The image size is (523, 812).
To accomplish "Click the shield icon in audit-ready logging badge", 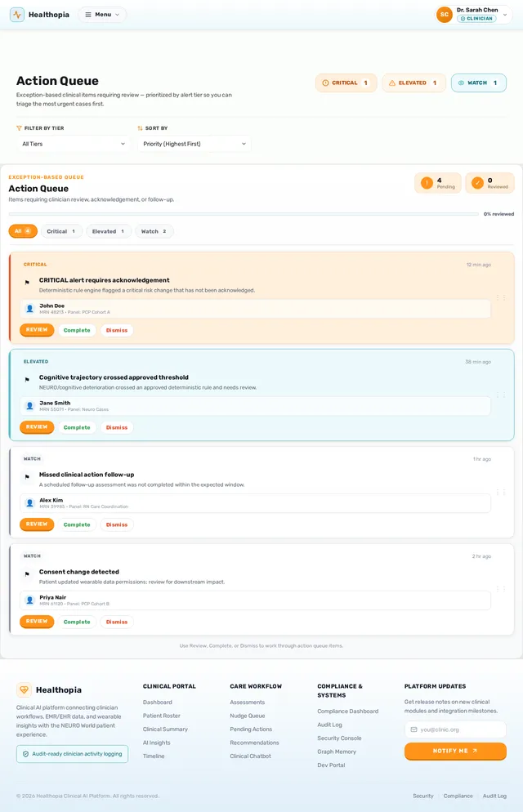I will pos(26,754).
